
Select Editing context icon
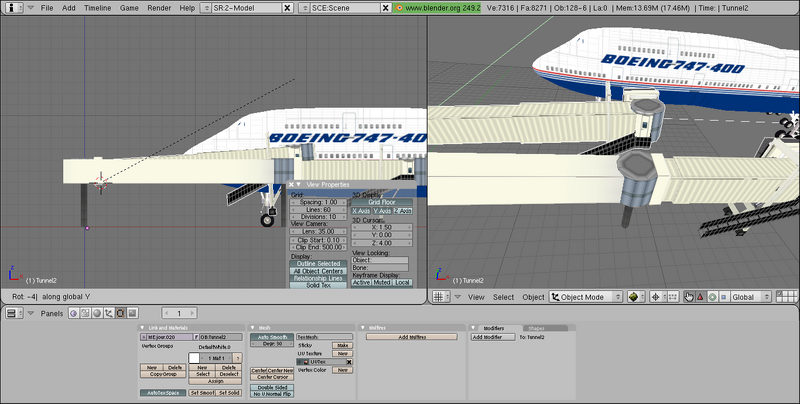120,313
